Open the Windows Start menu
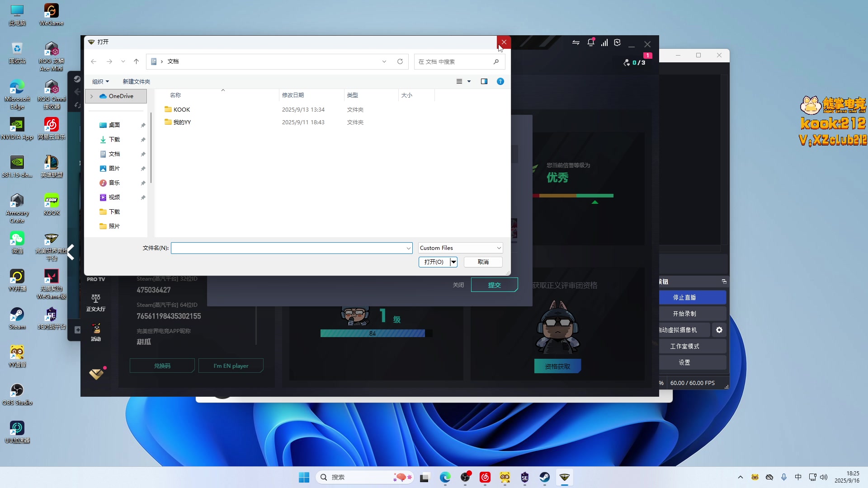Viewport: 868px width, 488px height. [x=304, y=477]
